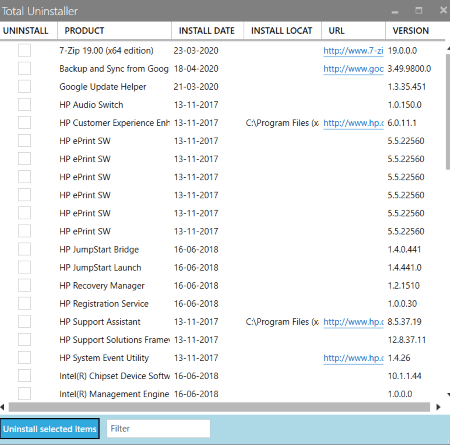Mark HP Audio Switch for uninstall
This screenshot has width=450, height=445.
pyautogui.click(x=24, y=104)
